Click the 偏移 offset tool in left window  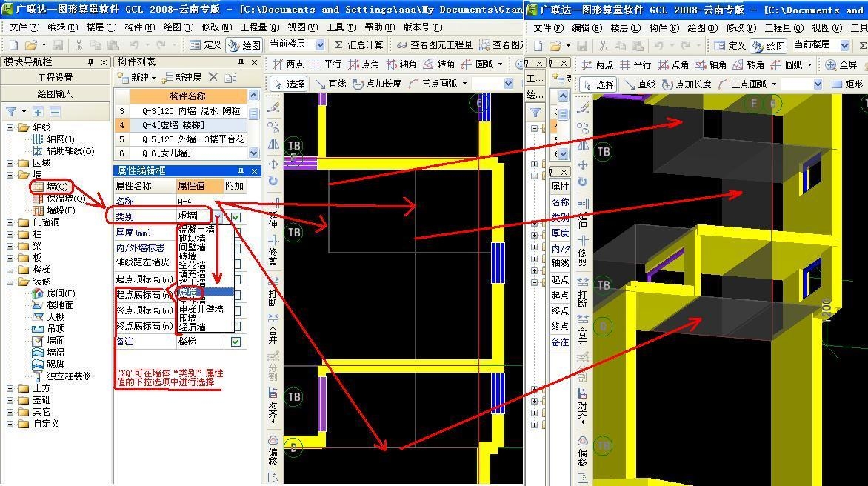(273, 450)
